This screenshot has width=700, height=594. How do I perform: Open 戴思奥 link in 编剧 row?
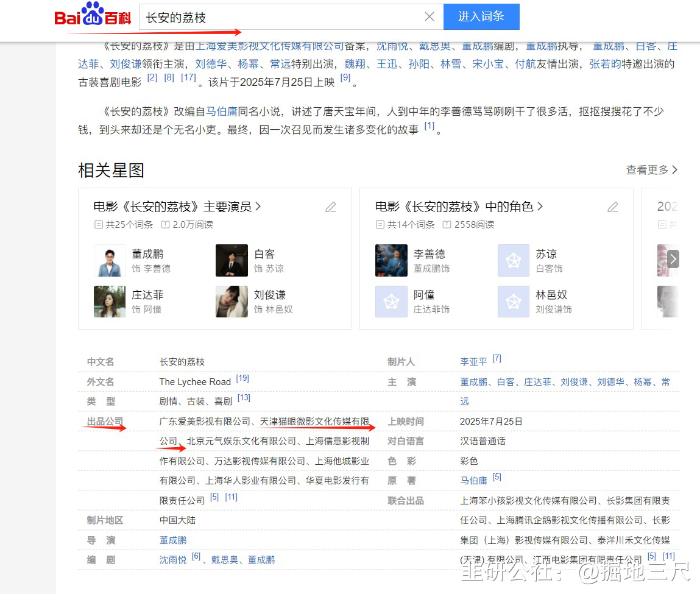[225, 560]
